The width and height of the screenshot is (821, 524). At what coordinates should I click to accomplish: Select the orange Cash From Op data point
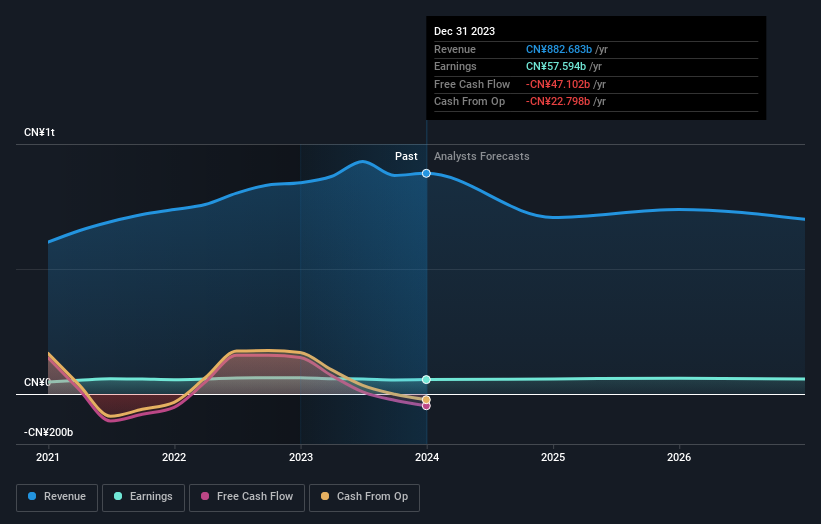coord(426,400)
